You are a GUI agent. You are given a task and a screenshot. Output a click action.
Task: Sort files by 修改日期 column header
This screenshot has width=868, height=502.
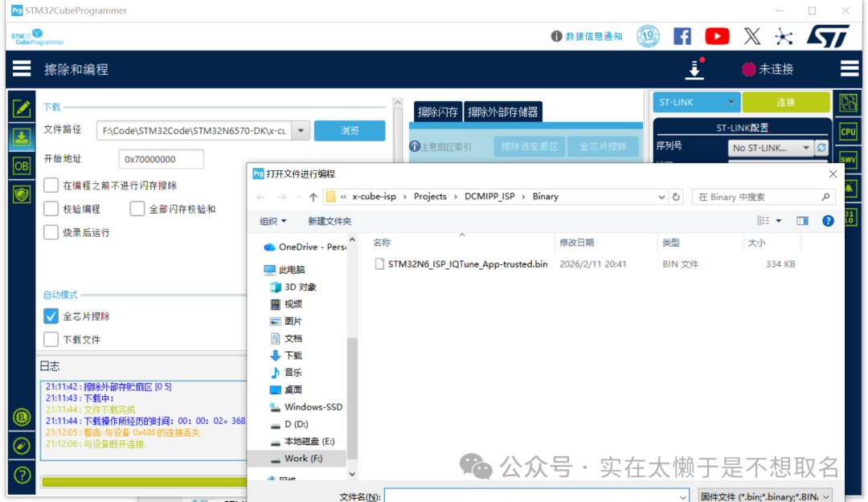pos(576,243)
